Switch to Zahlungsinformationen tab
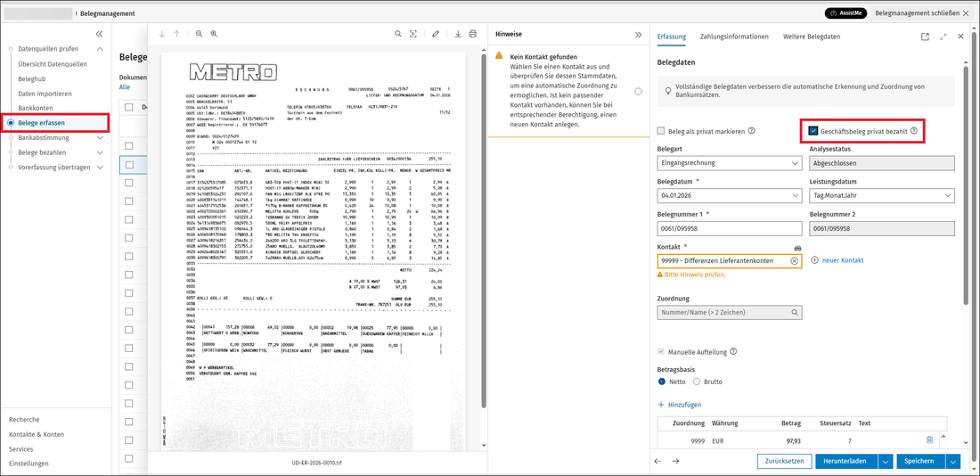Viewport: 980px width, 476px height. pos(734,37)
